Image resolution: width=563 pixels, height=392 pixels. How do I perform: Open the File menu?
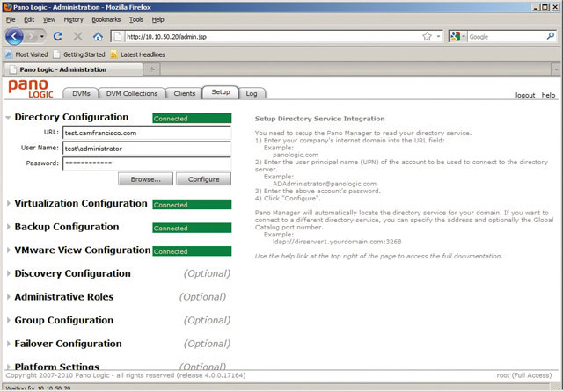point(11,19)
